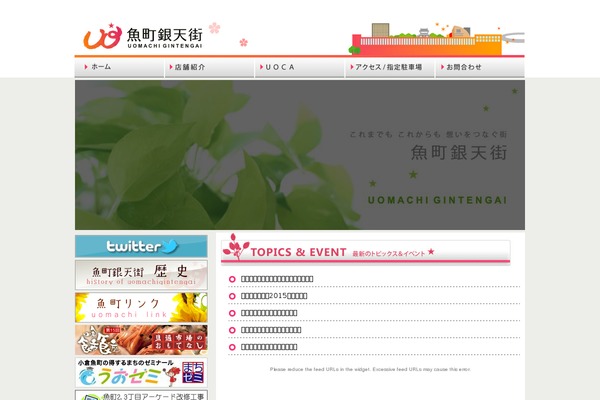The image size is (600, 400).
Task: Open the 魚町銀天街 歴史 history banner
Action: (141, 275)
